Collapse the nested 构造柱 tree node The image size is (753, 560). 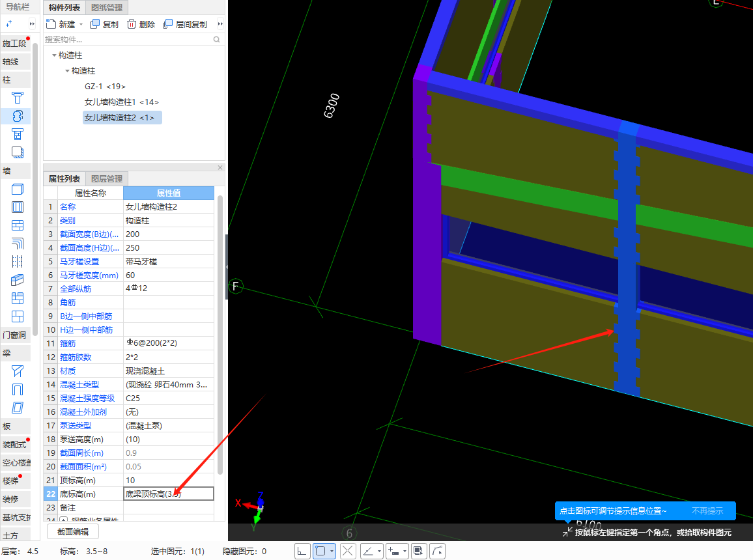67,70
